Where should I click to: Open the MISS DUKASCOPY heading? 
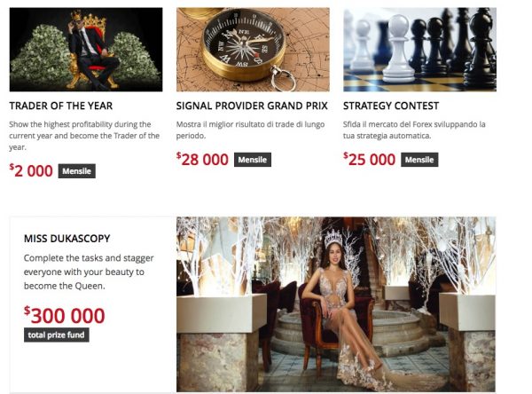click(x=67, y=239)
